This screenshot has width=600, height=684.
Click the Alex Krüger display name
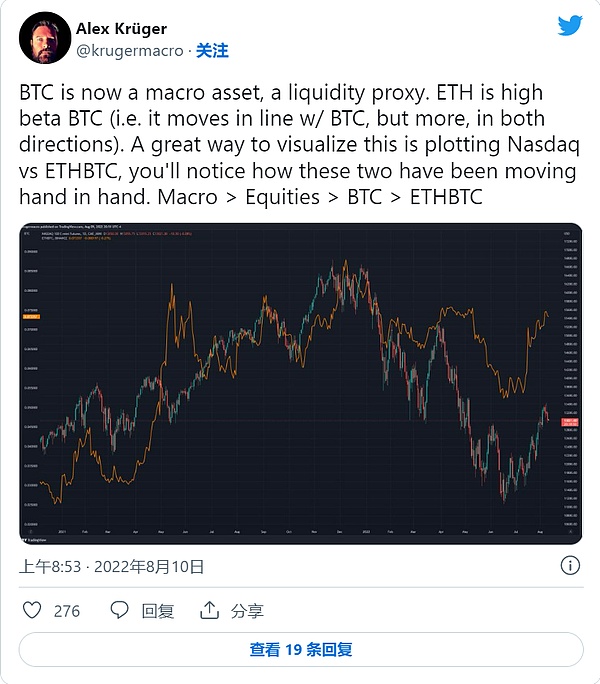(x=121, y=29)
